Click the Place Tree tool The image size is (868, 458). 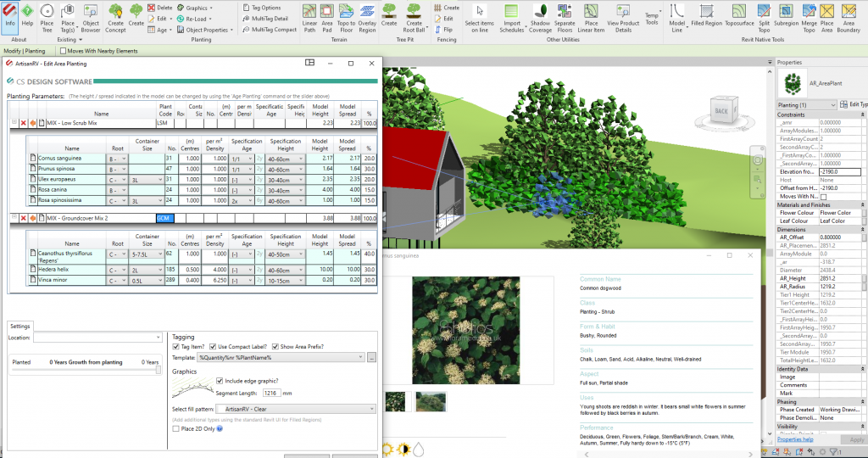coord(47,18)
